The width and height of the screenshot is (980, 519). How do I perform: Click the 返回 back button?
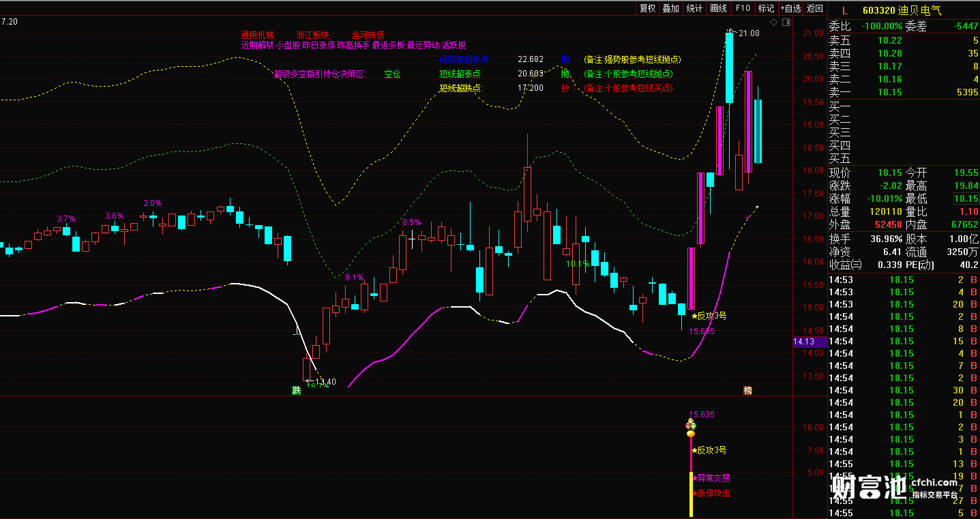pyautogui.click(x=815, y=8)
